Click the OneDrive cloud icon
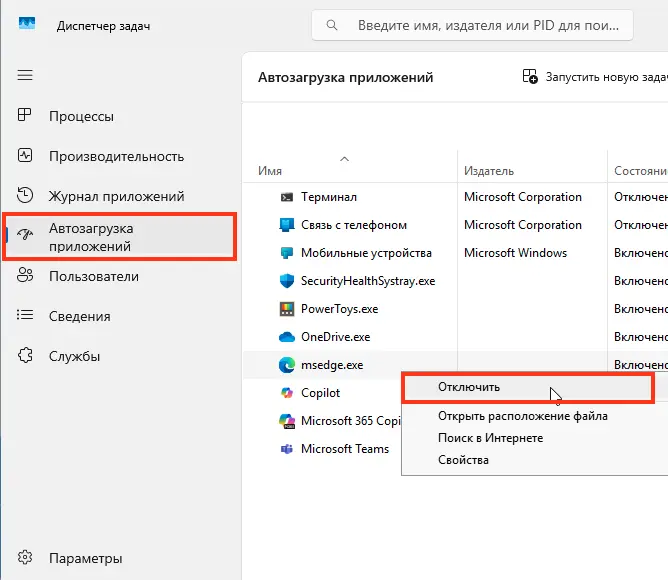The width and height of the screenshot is (668, 580). click(x=287, y=337)
